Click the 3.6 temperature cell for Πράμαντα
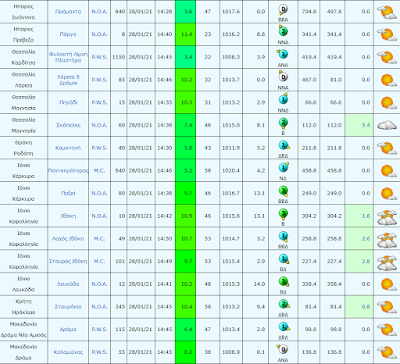 coord(185,12)
